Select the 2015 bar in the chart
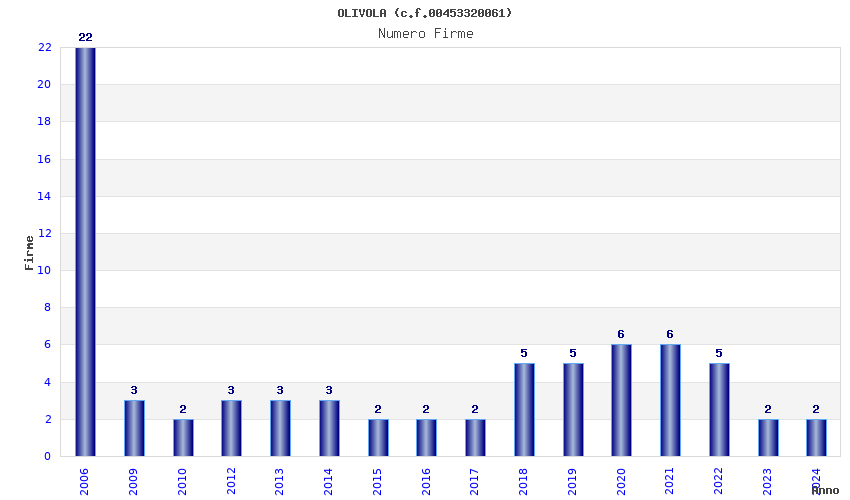The width and height of the screenshot is (850, 500). click(378, 438)
